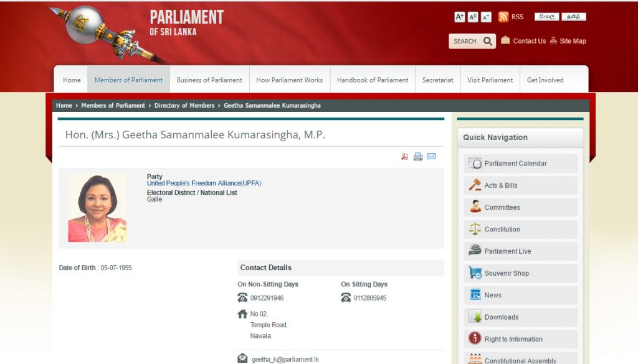Click the Souvenir Shop cart icon
This screenshot has height=364, width=638.
pos(475,272)
